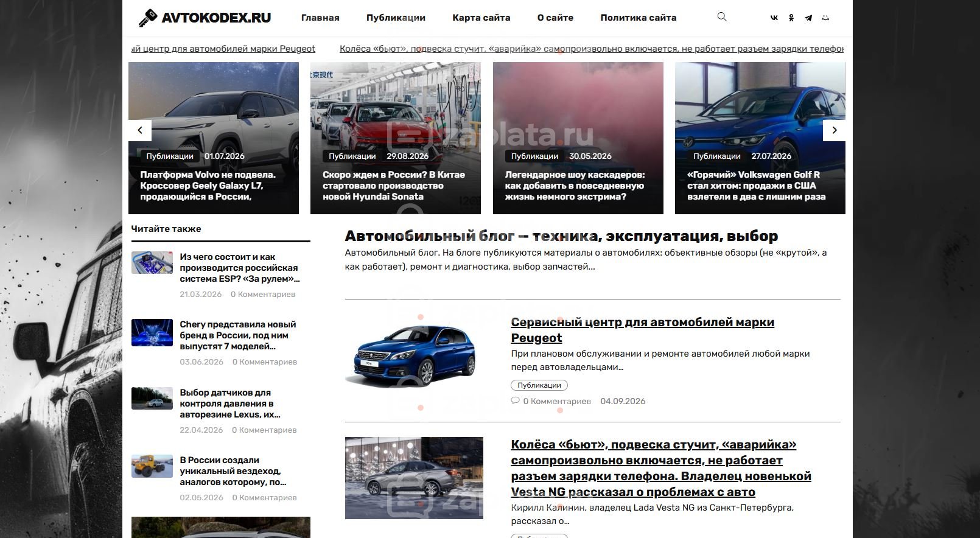Click Публикации tag under Peugeot article
Screen dimensions: 980x538
(539, 385)
